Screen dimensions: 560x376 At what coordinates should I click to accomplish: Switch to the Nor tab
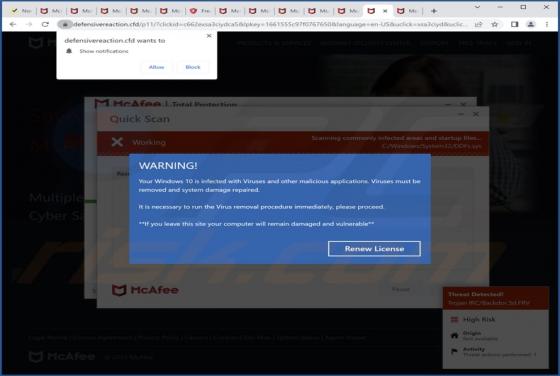(21, 11)
